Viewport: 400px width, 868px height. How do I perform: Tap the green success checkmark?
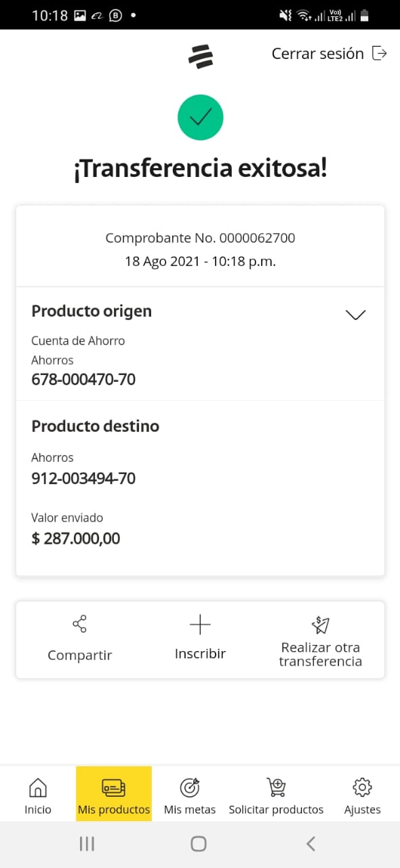pyautogui.click(x=201, y=118)
